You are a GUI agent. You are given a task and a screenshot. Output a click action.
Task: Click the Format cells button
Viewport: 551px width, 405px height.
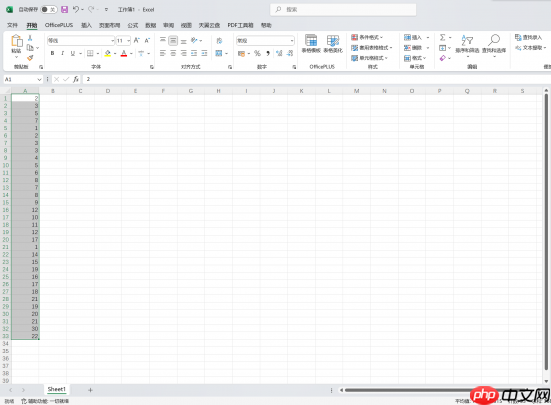click(415, 58)
